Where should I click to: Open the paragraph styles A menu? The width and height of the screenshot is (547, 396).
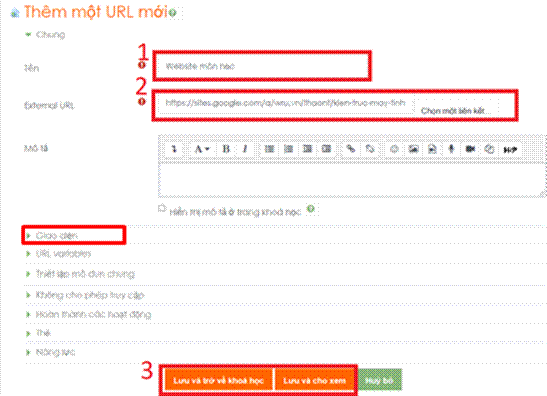click(201, 149)
